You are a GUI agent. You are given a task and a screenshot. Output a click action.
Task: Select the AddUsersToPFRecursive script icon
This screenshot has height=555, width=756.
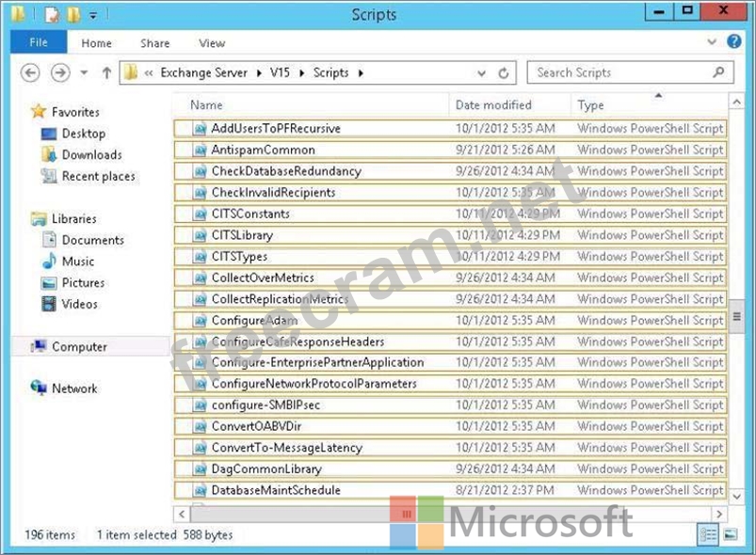(x=200, y=129)
